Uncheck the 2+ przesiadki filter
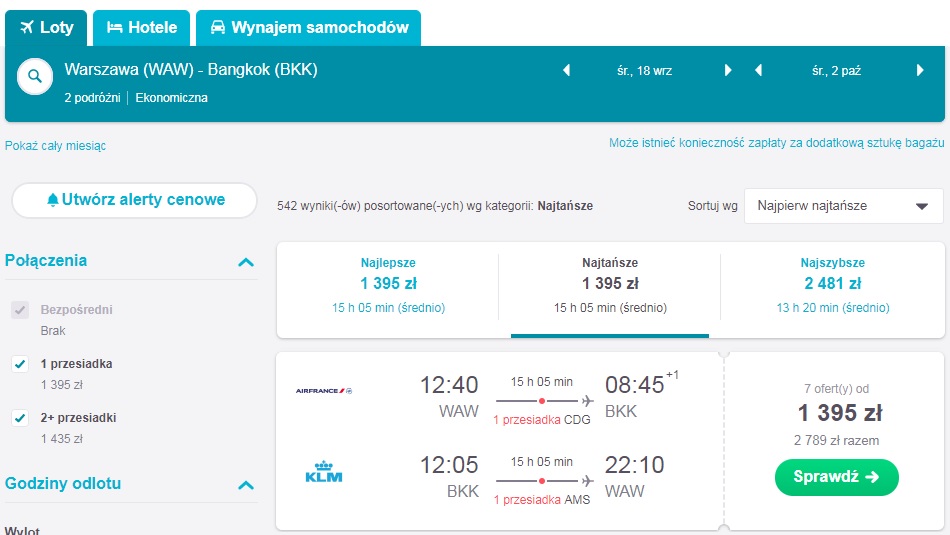Screen dimensions: 950x535 click(x=20, y=418)
